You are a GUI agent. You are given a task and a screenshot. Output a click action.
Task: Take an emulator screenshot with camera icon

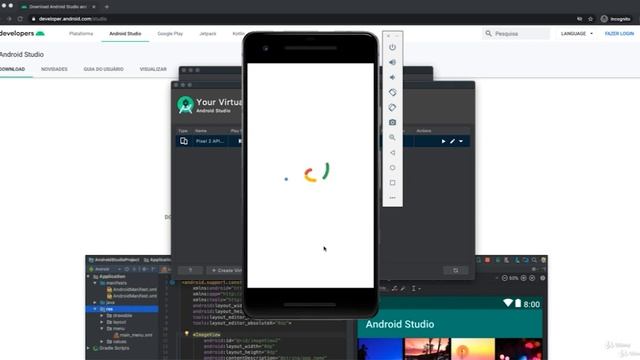(392, 122)
